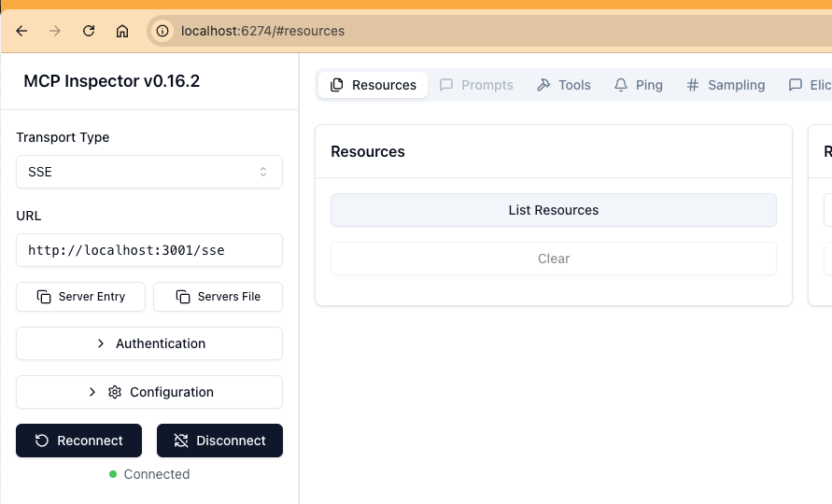Click the Connected status text
Image resolution: width=832 pixels, height=504 pixels.
click(157, 474)
